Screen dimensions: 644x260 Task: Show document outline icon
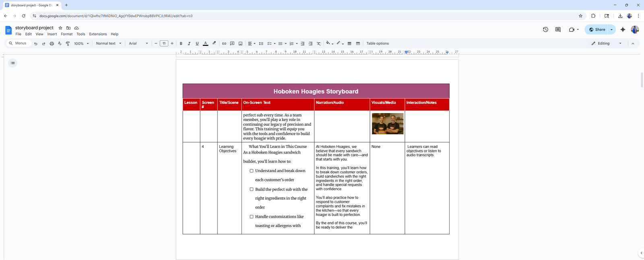pyautogui.click(x=13, y=63)
